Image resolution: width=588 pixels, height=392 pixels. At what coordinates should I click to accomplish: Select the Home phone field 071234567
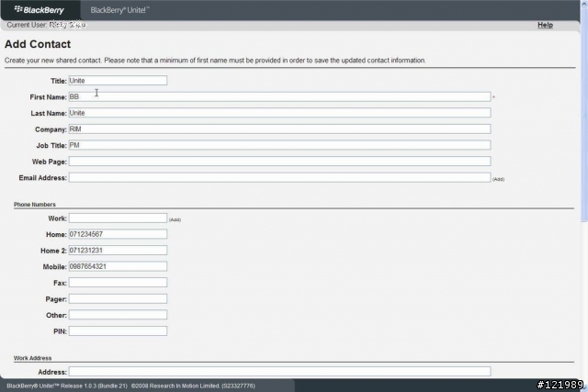point(118,234)
